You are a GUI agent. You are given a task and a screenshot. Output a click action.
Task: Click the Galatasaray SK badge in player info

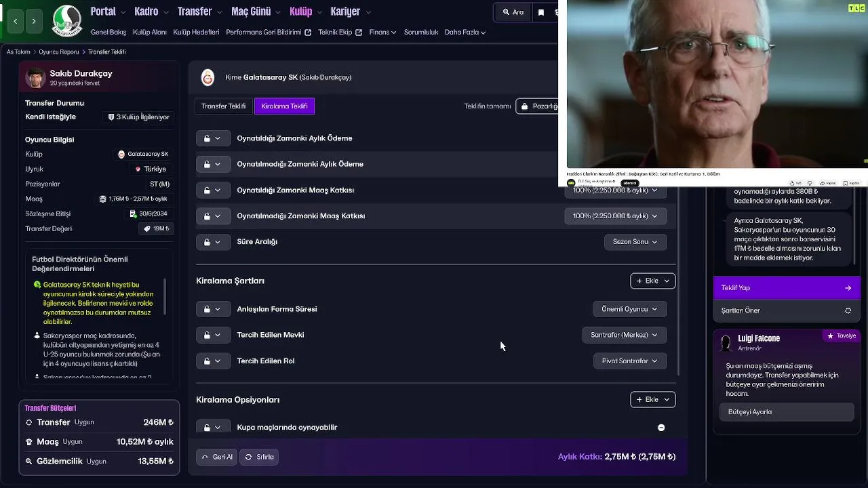pos(143,155)
